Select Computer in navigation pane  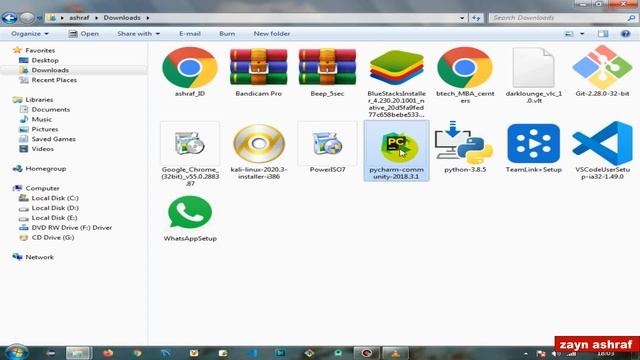(x=42, y=189)
